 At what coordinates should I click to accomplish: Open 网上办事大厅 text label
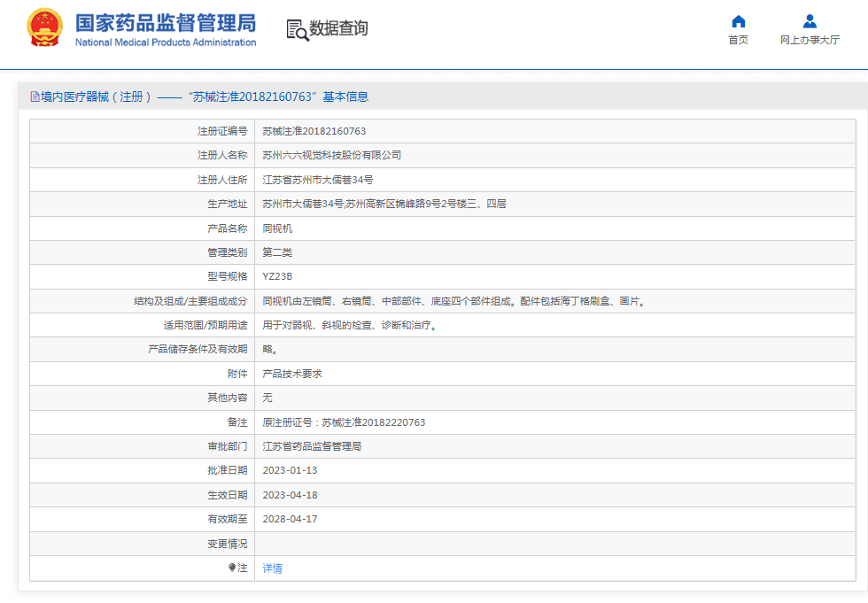(809, 41)
